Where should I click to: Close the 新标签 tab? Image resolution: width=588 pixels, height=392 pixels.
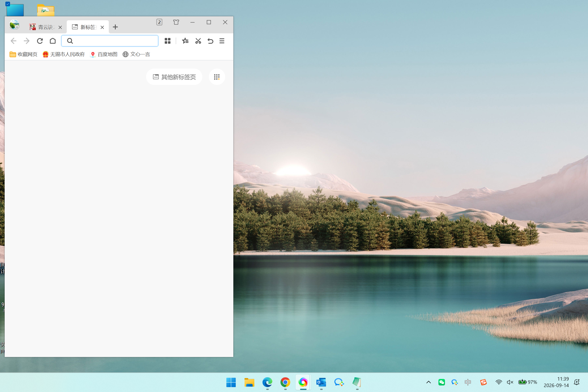(x=102, y=27)
